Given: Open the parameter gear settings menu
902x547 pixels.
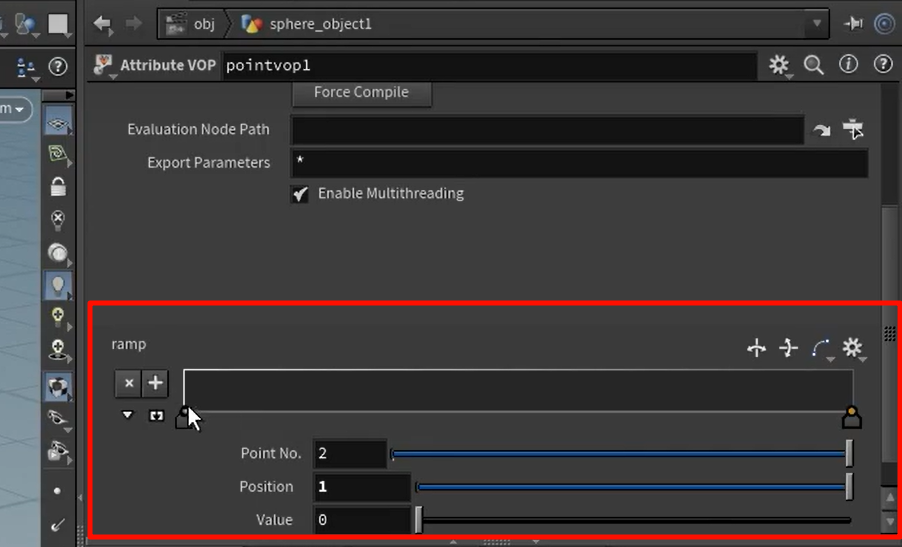Looking at the screenshot, I should (779, 65).
